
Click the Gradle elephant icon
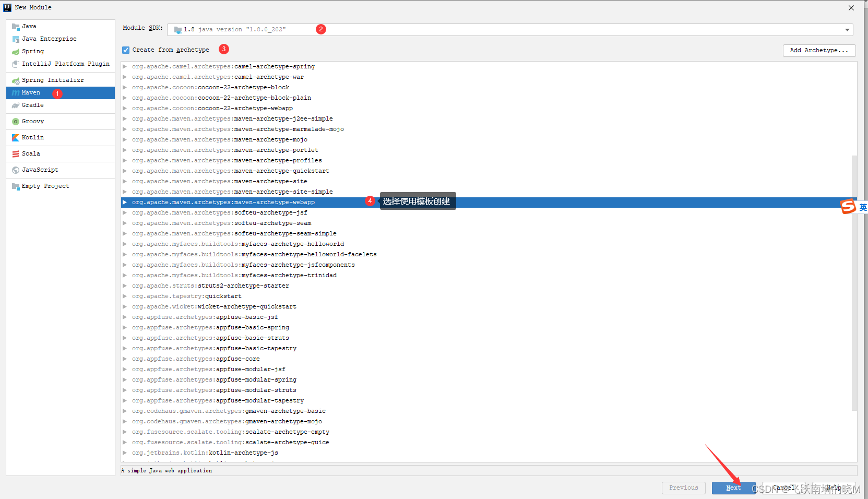pyautogui.click(x=16, y=105)
